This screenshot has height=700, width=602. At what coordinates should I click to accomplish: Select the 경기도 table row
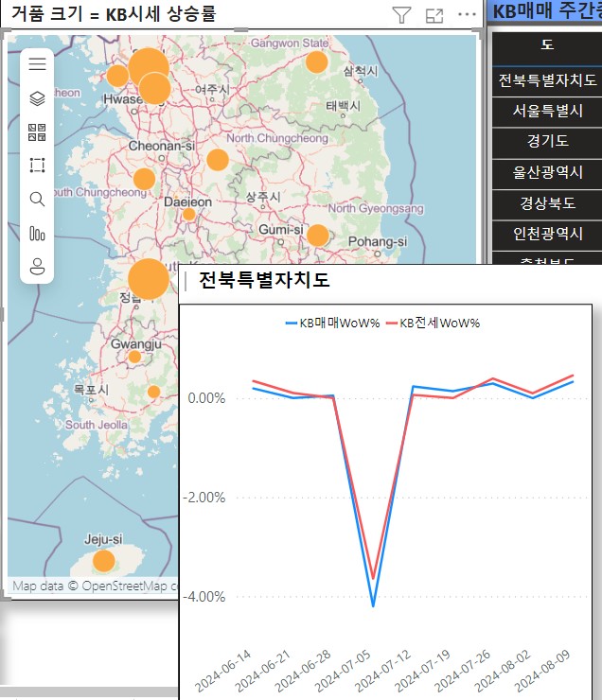[547, 142]
